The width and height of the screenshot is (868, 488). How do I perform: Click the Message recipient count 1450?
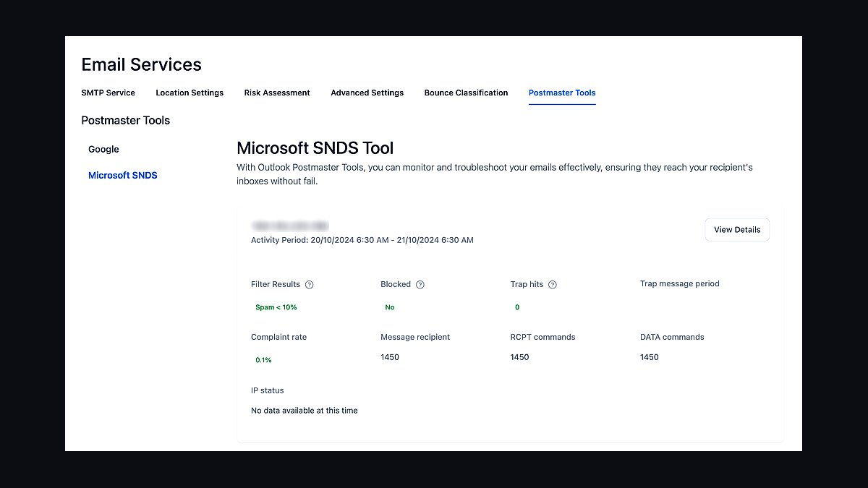click(x=390, y=357)
